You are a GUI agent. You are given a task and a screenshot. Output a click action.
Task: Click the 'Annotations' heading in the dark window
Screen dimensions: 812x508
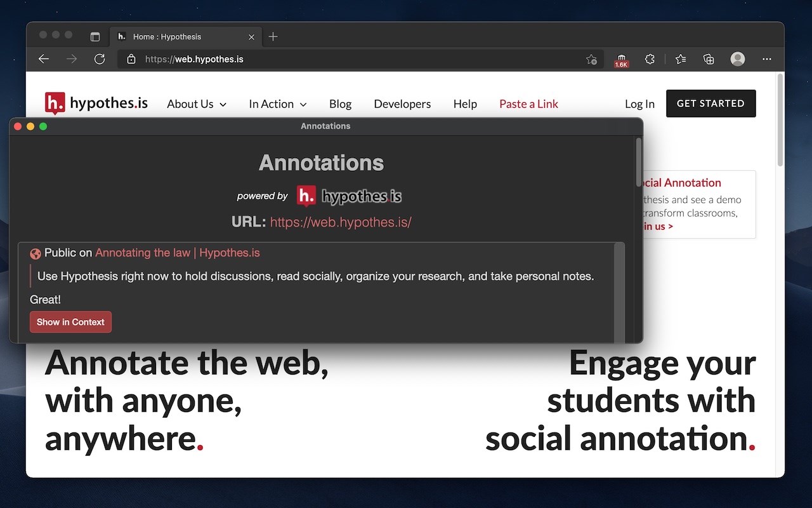pyautogui.click(x=322, y=163)
